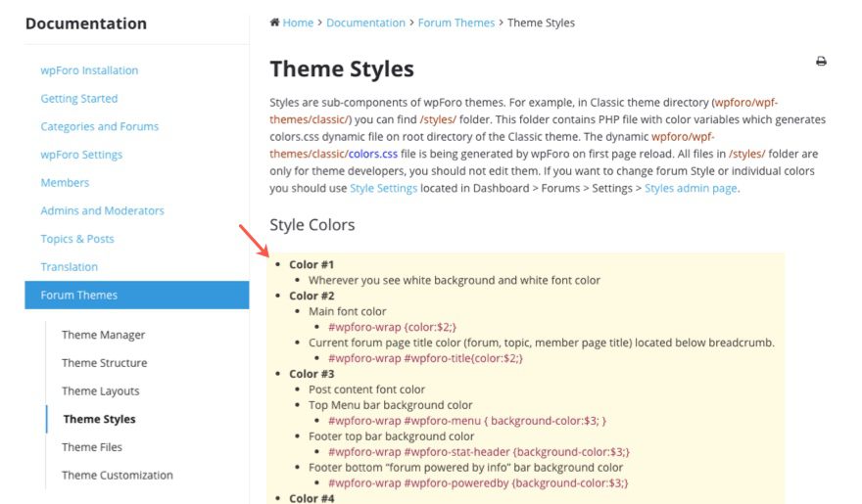862x504 pixels.
Task: Click the Styles admin page link
Action: coord(691,188)
